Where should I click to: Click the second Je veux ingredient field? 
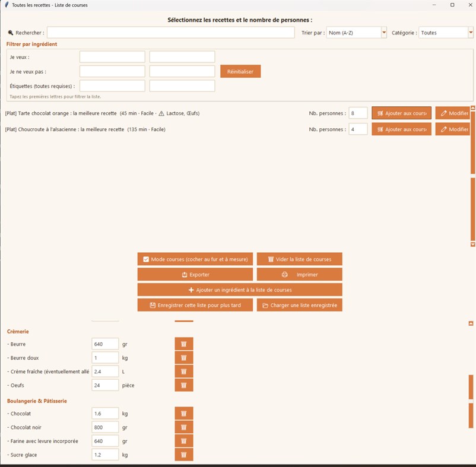pos(182,57)
